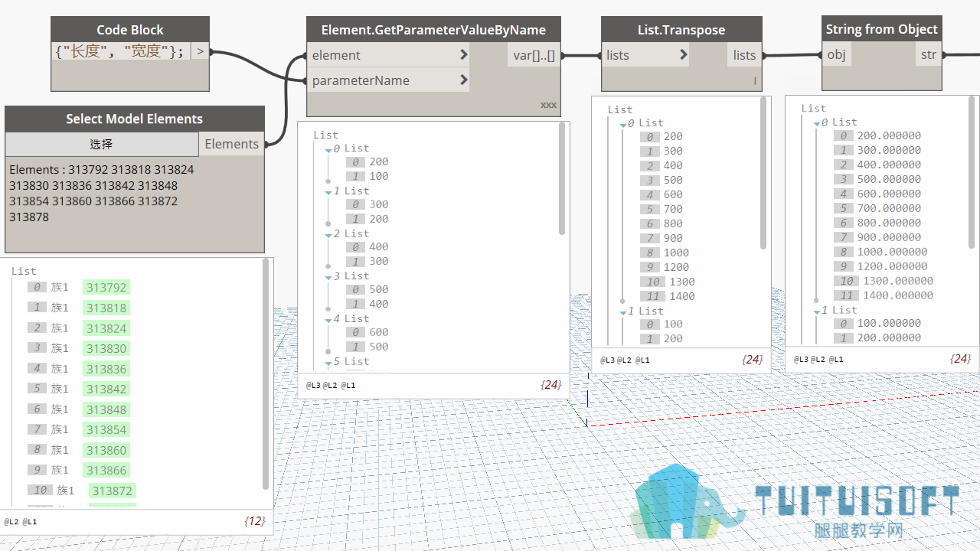Edit the Code Block text with 长度 and 宽度
The height and width of the screenshot is (551, 980).
tap(120, 51)
